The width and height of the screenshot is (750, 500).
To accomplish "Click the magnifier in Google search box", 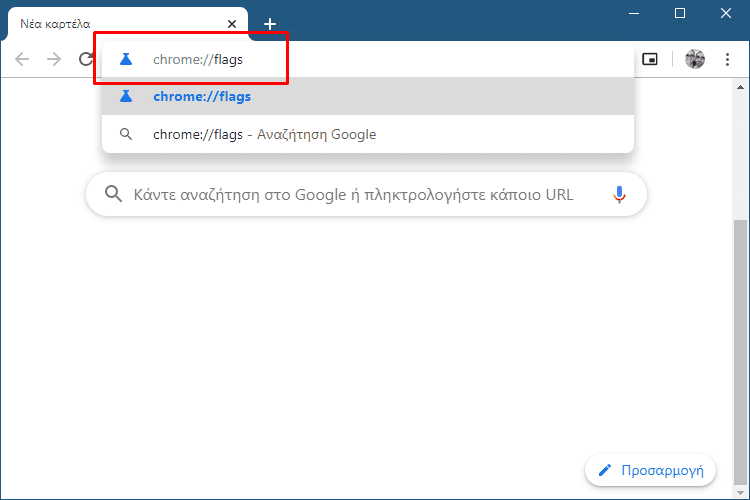I will pos(113,194).
